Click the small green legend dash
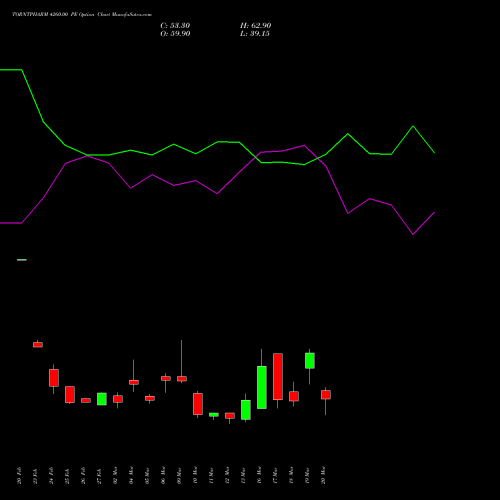 point(22,260)
